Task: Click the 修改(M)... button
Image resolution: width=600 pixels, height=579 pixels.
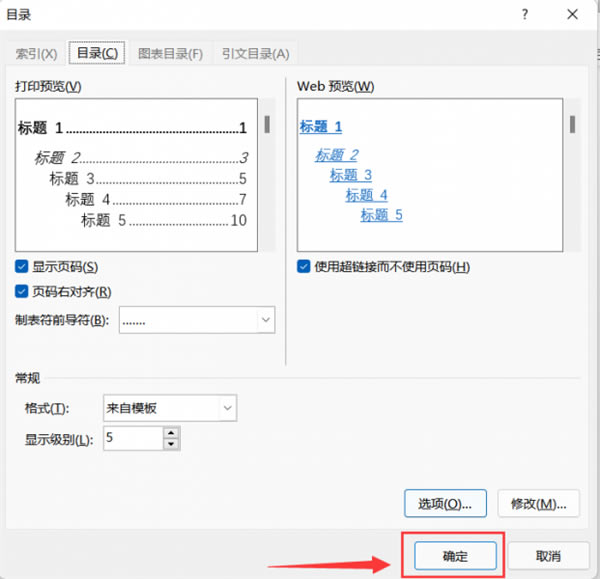Action: (x=538, y=503)
